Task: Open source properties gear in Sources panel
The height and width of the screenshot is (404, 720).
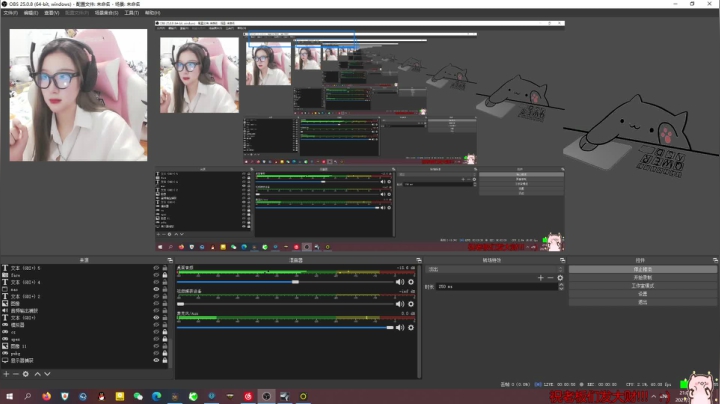Action: [26, 374]
